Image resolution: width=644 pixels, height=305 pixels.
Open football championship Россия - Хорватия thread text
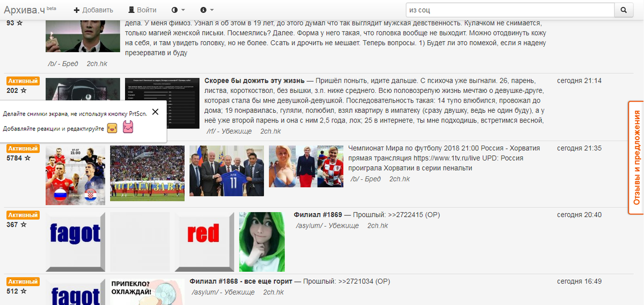pyautogui.click(x=444, y=158)
